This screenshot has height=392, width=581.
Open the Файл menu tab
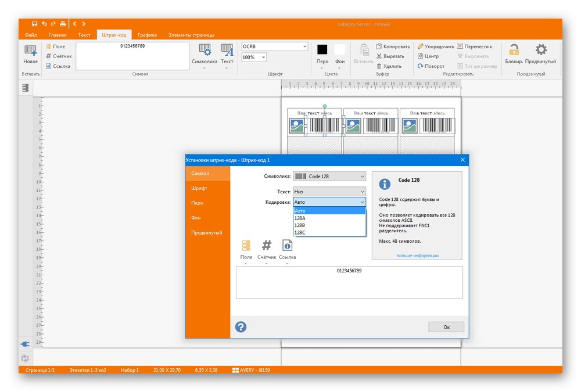click(x=31, y=35)
